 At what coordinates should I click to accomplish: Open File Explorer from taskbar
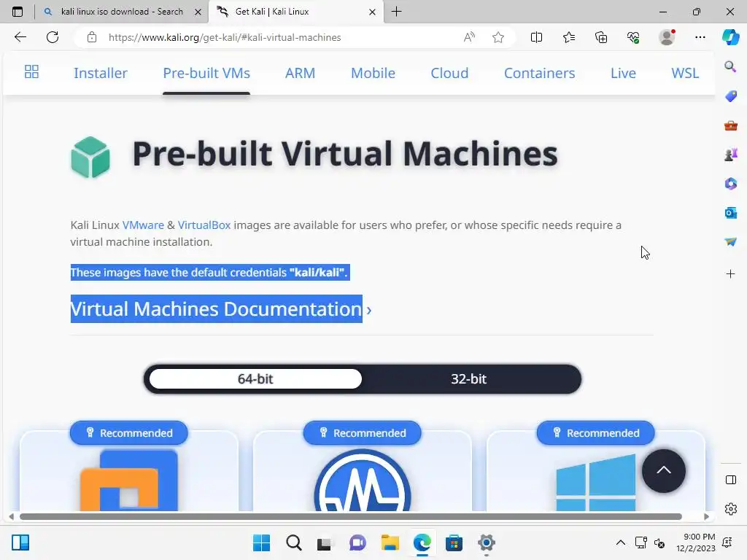[x=390, y=542]
